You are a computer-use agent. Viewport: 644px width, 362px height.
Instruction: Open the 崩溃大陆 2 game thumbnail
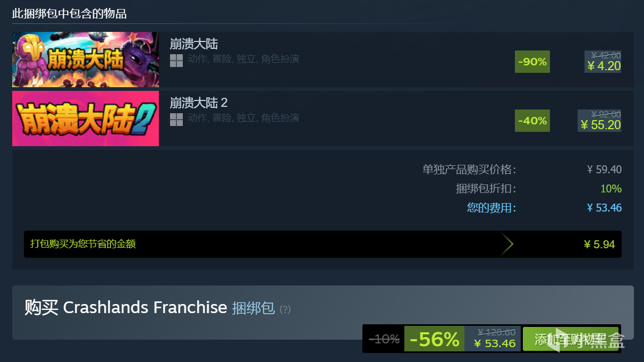[86, 119]
